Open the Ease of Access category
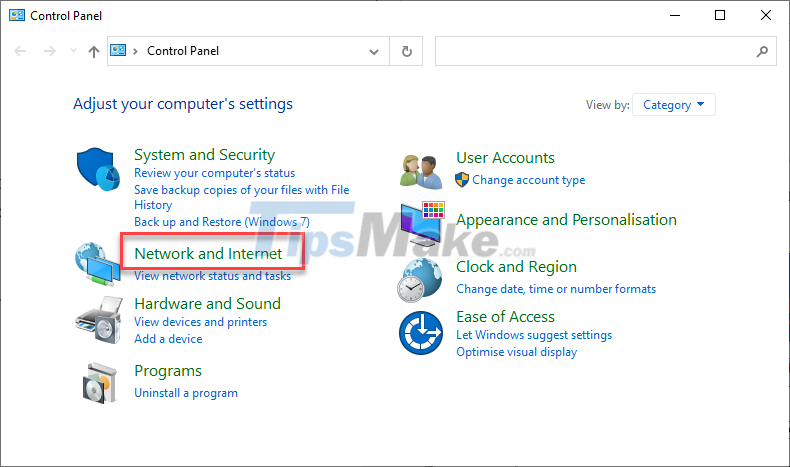The width and height of the screenshot is (790, 467). [505, 317]
